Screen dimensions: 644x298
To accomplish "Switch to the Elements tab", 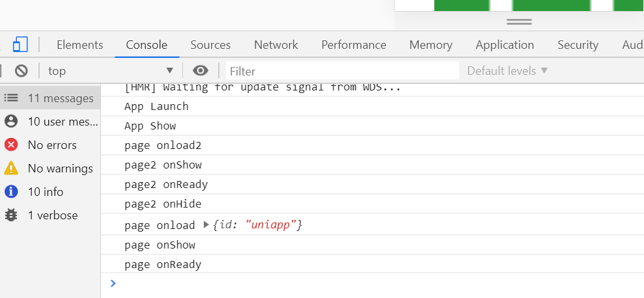I will pyautogui.click(x=79, y=45).
